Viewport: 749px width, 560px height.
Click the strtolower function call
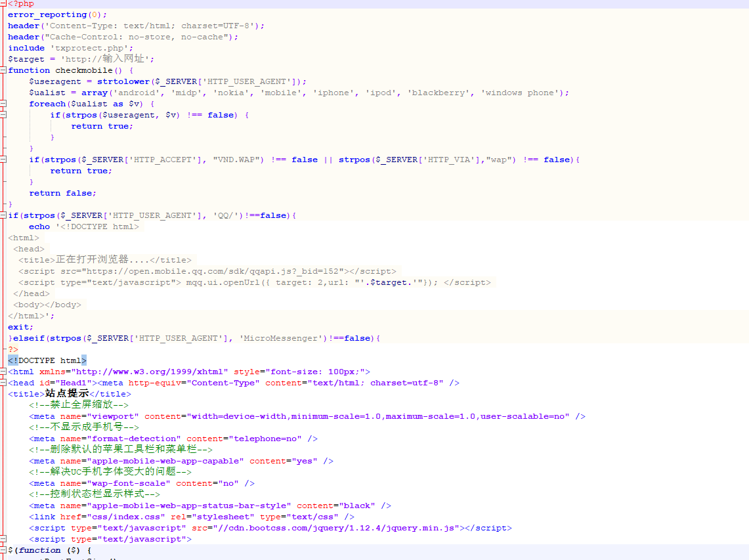pyautogui.click(x=123, y=81)
